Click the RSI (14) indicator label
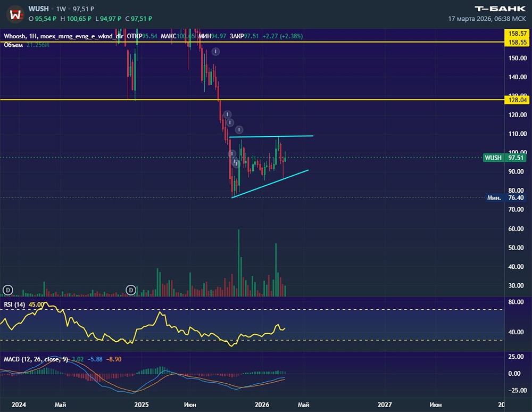Viewport: 532px width, 412px height. (14, 304)
